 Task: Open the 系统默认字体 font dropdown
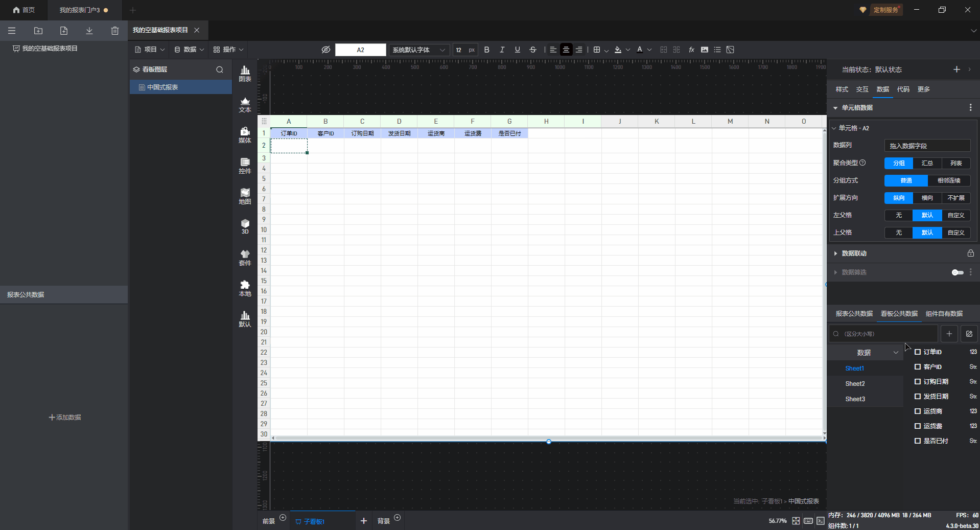[418, 50]
